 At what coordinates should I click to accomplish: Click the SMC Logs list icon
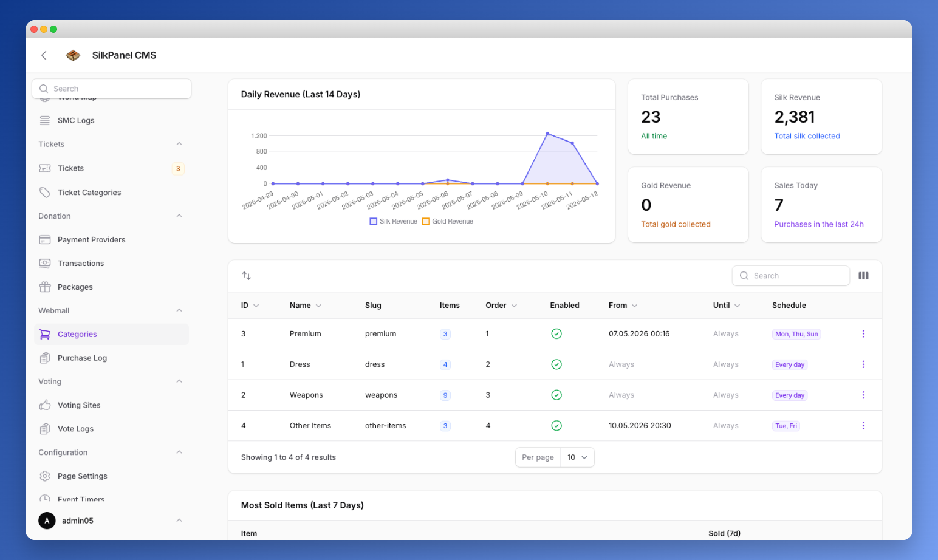(x=45, y=120)
